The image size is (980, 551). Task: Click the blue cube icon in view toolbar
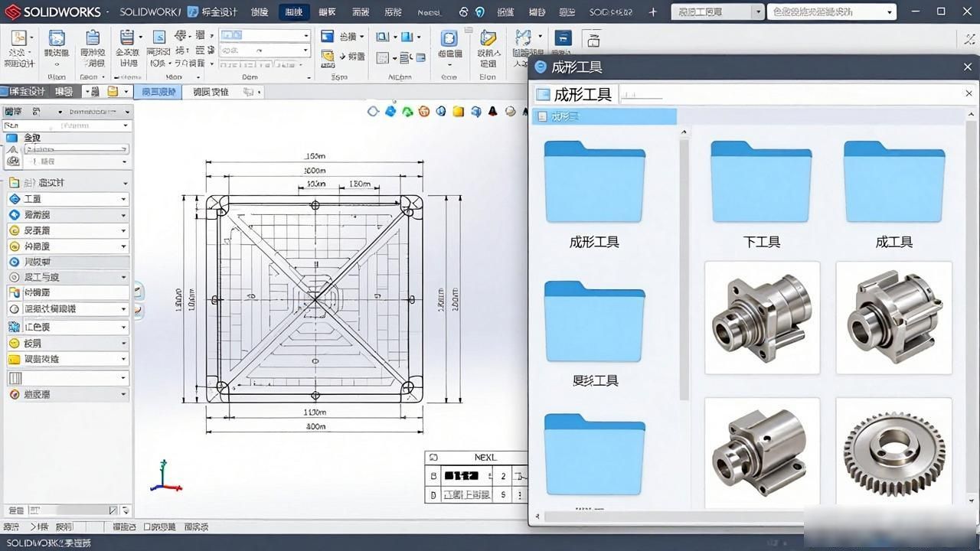pos(475,111)
